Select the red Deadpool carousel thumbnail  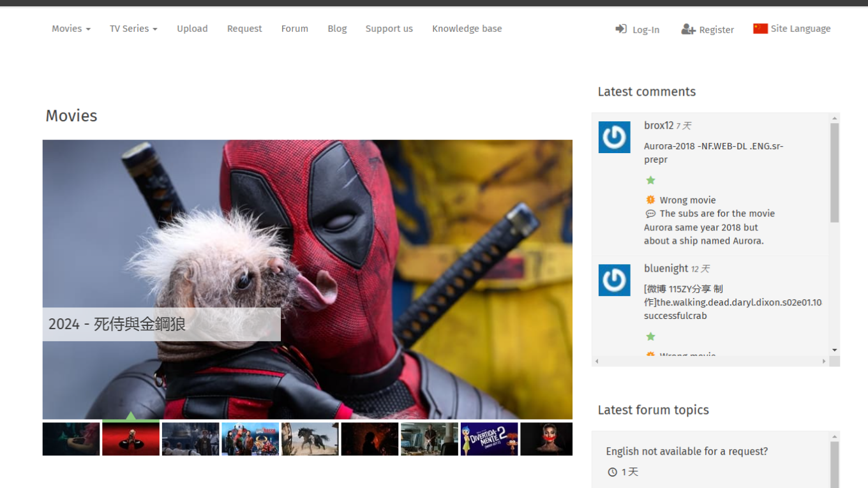pos(131,439)
